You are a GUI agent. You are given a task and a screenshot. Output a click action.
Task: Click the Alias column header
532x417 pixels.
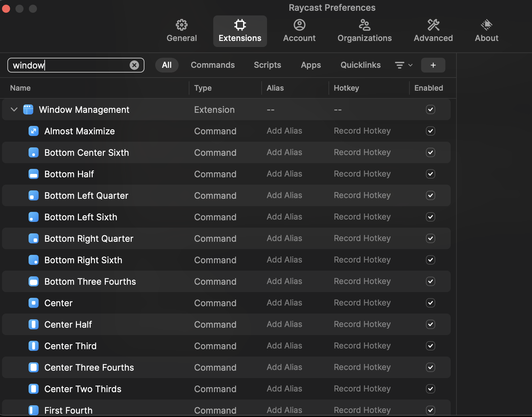275,88
